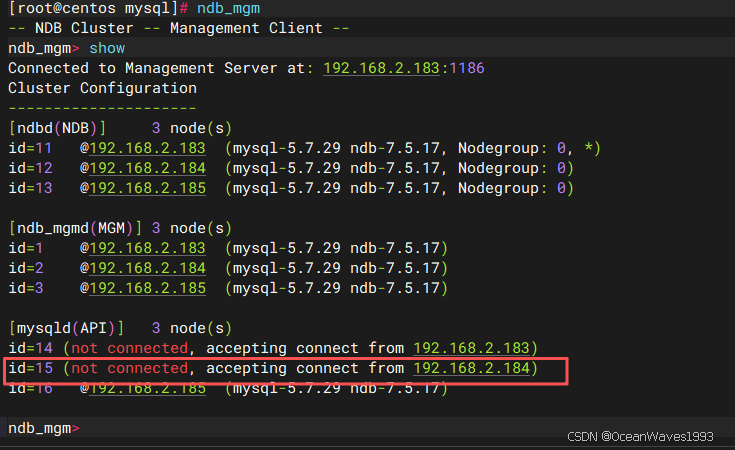Screen dimensions: 735x450
Task: Click IP 192.168.2.183 on the id=11 line
Action: 147,148
